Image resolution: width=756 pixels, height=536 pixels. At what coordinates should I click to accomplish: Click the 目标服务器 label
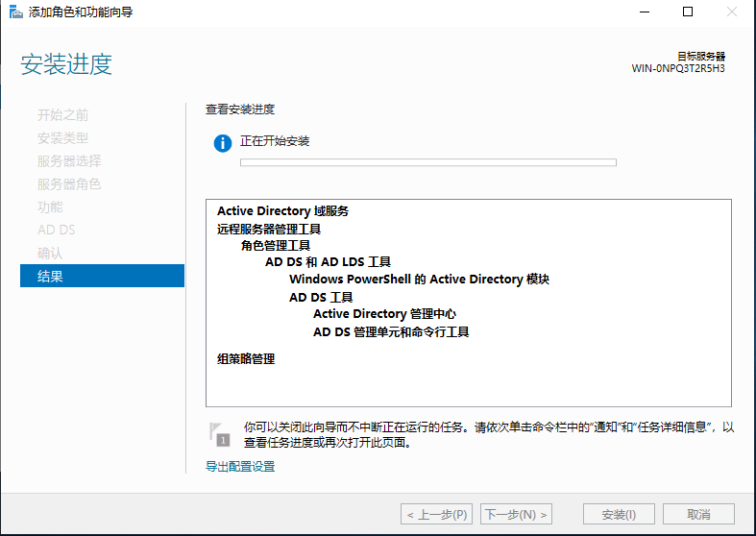click(701, 57)
